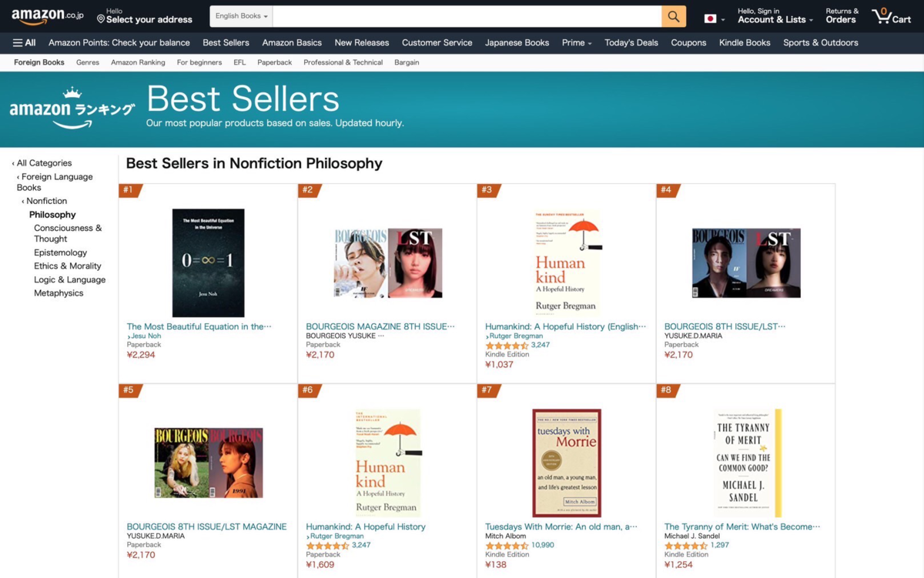Go to Customer Service
924x578 pixels.
point(437,42)
